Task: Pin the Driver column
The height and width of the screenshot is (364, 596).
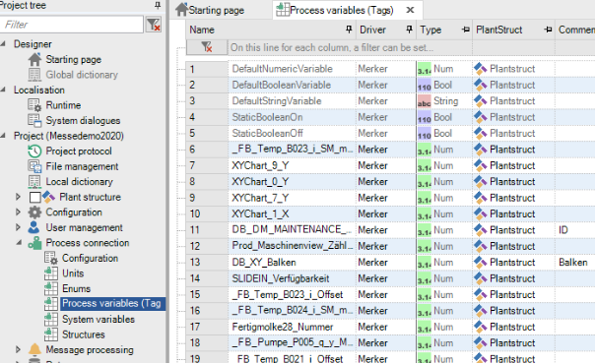Action: (x=409, y=30)
